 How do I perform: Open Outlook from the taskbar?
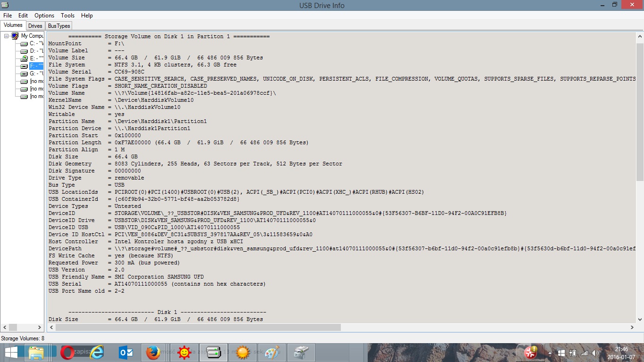(x=126, y=352)
